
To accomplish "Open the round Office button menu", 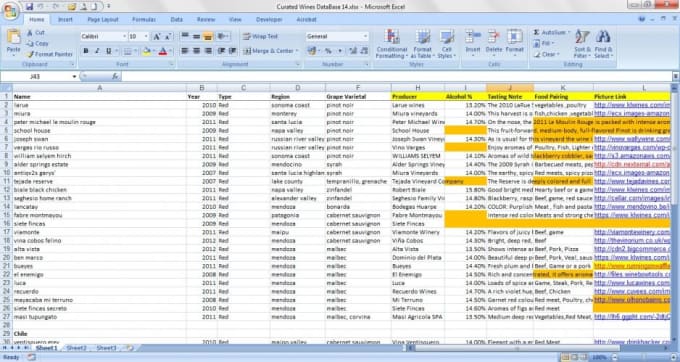I will point(10,10).
